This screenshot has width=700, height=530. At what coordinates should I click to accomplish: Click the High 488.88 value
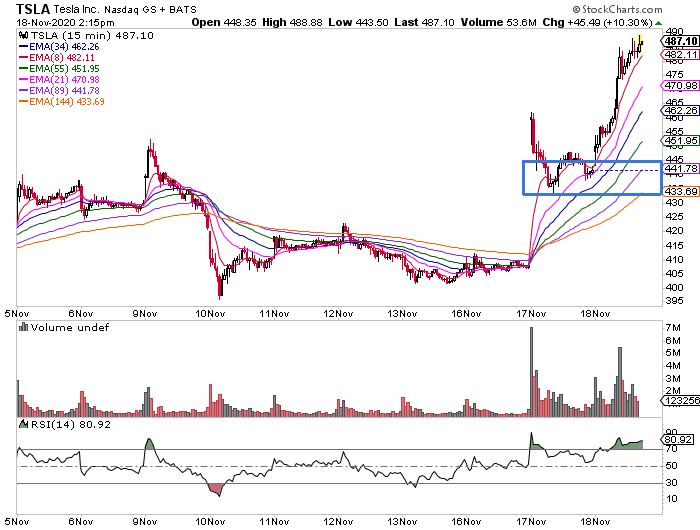[292, 22]
